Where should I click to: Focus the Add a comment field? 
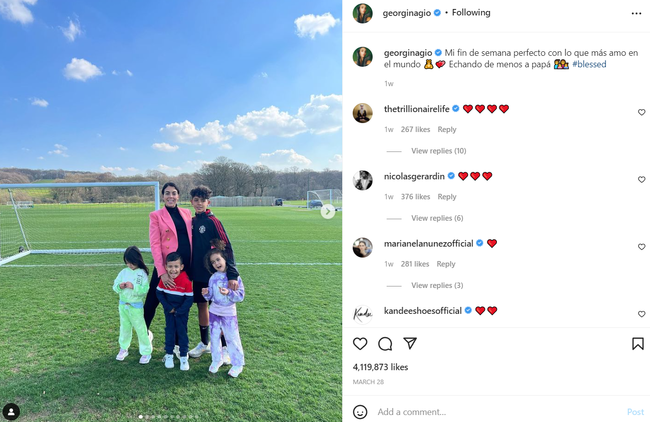pyautogui.click(x=497, y=412)
